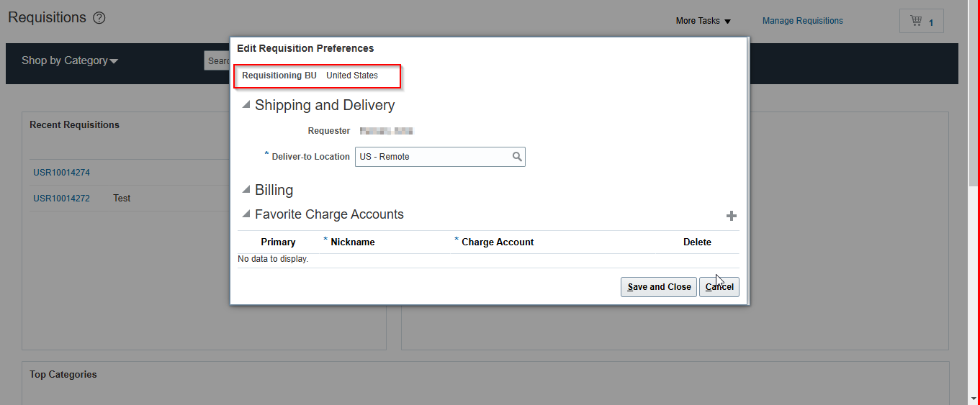This screenshot has width=980, height=405.
Task: Open requisition USR10014274
Action: tap(61, 173)
